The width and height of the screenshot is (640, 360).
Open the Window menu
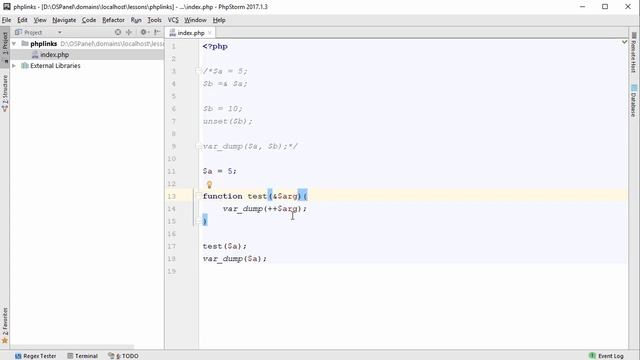pyautogui.click(x=195, y=20)
